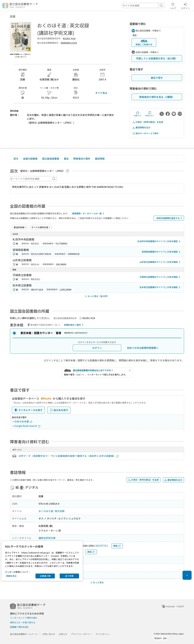This screenshot has width=194, height=644.
Task: Jump to 書誌情報 tab
Action: [x=100, y=159]
